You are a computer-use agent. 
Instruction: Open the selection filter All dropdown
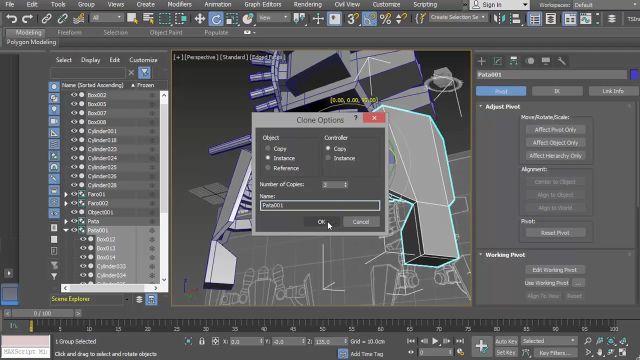coord(106,18)
